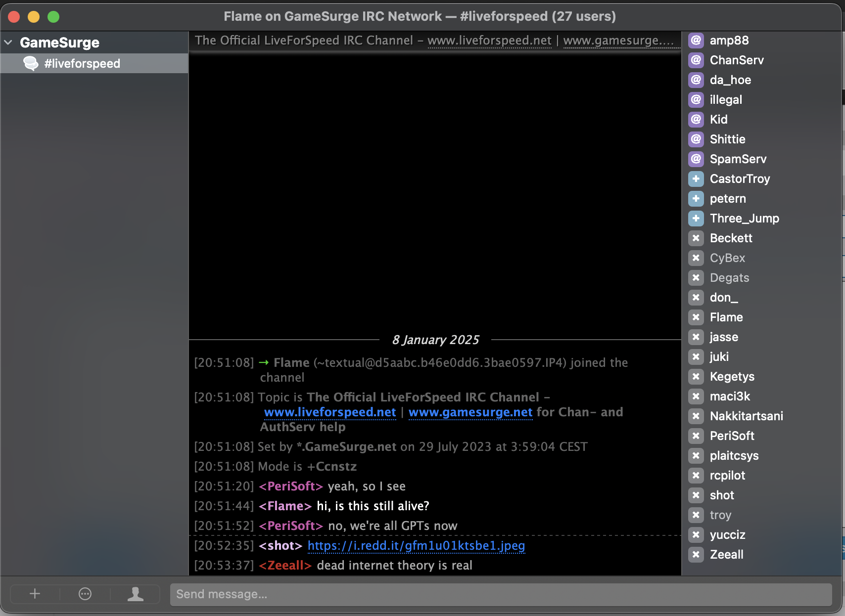Click the PeriSoft nickname at 20:51:20
Image resolution: width=845 pixels, height=616 pixels.
click(x=291, y=486)
